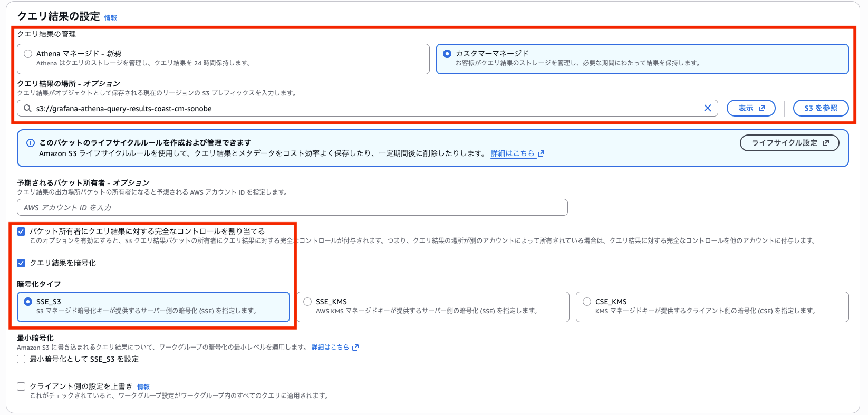Select the Athena マネージド radio option
The image size is (868, 415).
point(28,54)
